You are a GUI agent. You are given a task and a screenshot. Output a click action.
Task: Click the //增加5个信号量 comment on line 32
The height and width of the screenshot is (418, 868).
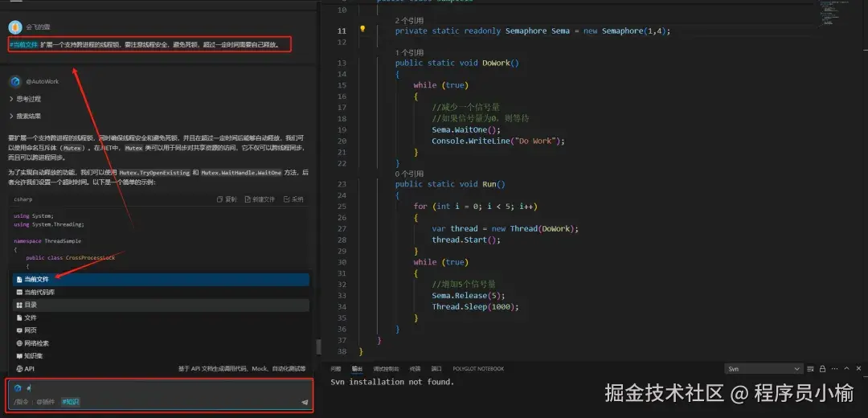(464, 284)
